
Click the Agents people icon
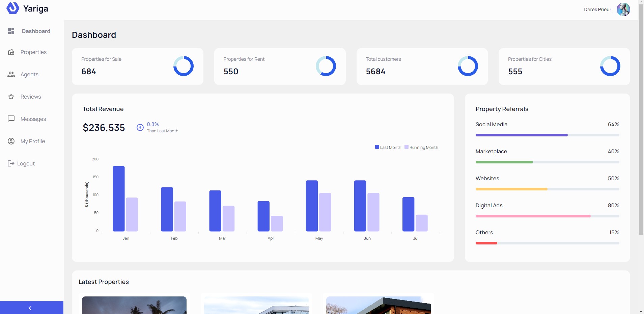11,74
